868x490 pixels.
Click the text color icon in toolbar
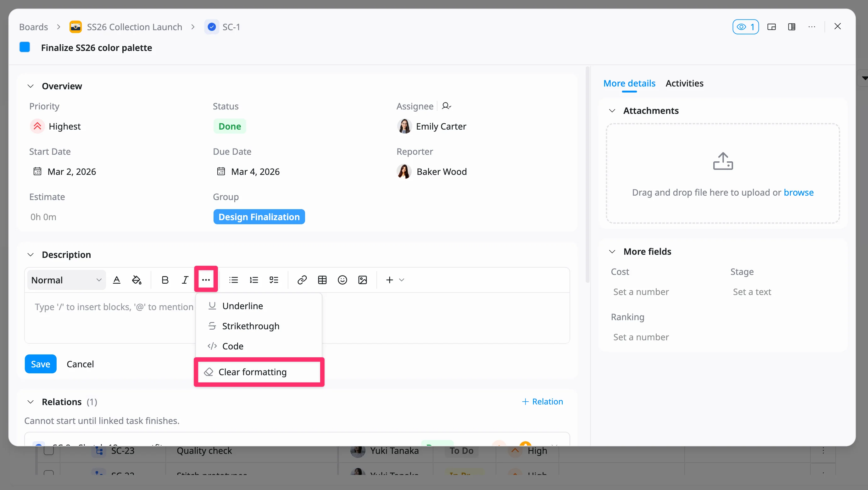pyautogui.click(x=117, y=280)
